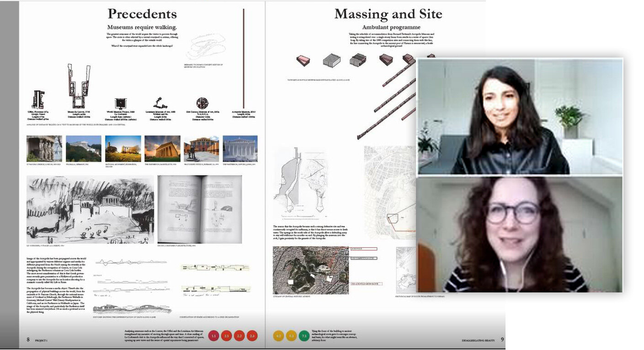Open the National Monument Edinburgh photo
The image size is (644, 350).
[123, 148]
